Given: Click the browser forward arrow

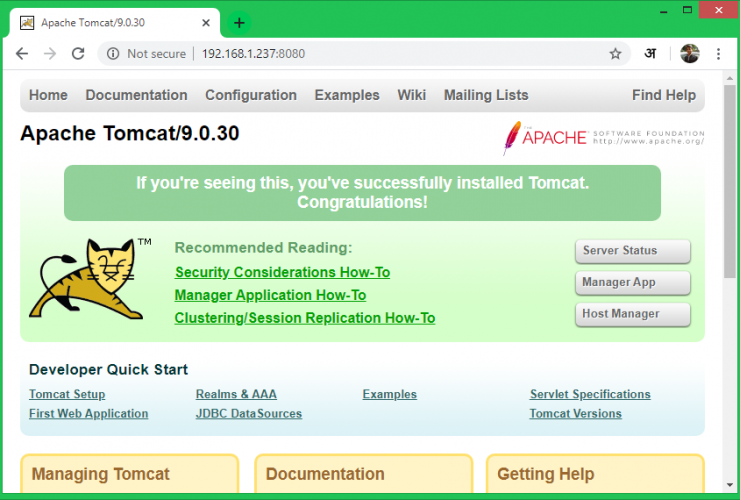Looking at the screenshot, I should (50, 54).
